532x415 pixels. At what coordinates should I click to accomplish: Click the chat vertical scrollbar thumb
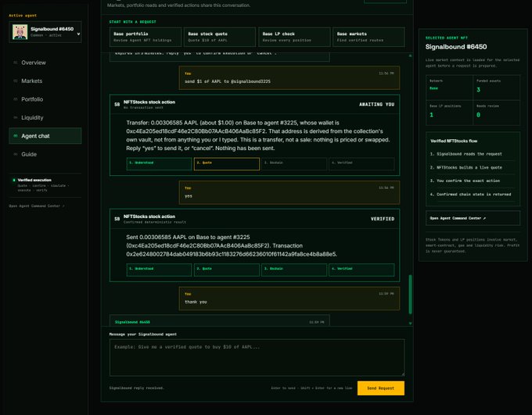[410, 295]
